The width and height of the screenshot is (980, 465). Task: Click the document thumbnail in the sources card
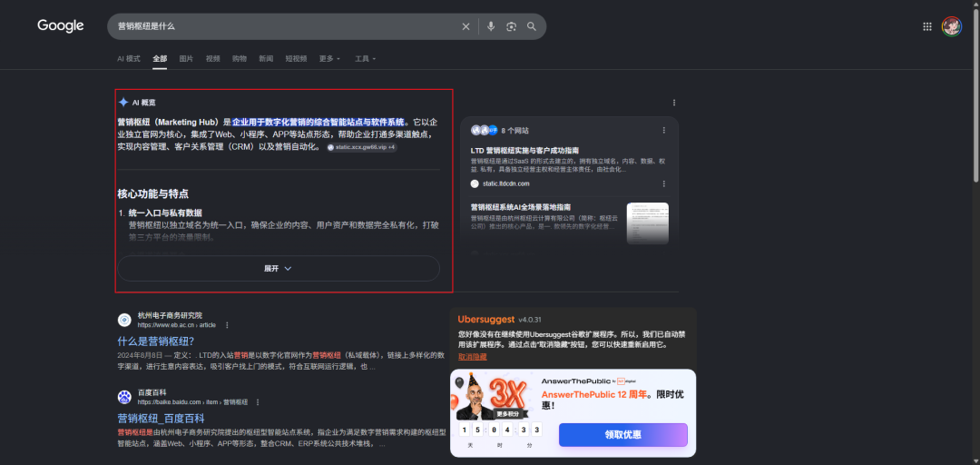(x=648, y=223)
